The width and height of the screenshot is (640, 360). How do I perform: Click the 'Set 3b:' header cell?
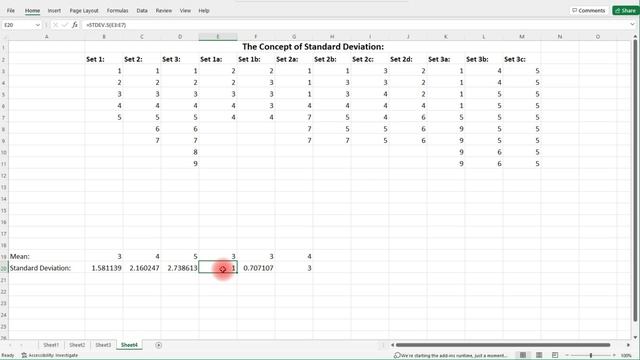(484, 59)
